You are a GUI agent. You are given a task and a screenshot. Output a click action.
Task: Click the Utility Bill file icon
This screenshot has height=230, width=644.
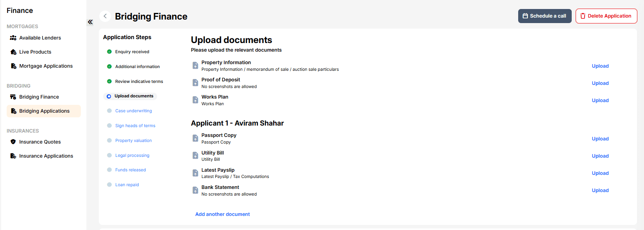point(195,155)
